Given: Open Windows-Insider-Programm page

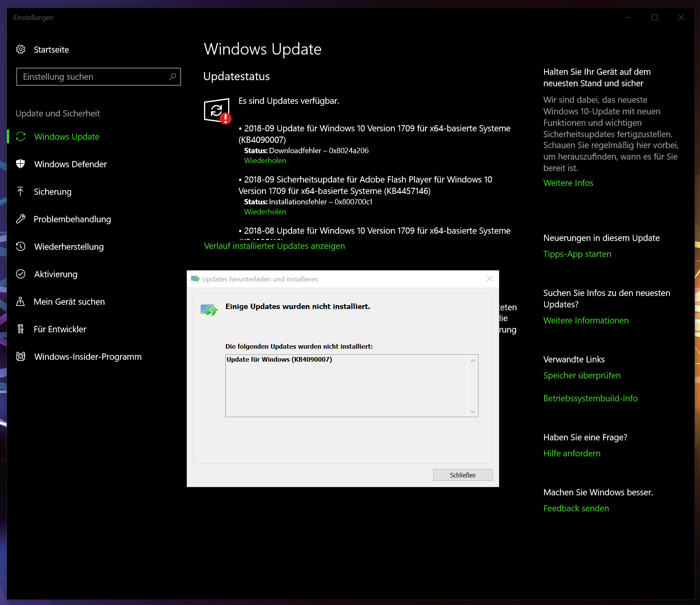Looking at the screenshot, I should tap(88, 357).
